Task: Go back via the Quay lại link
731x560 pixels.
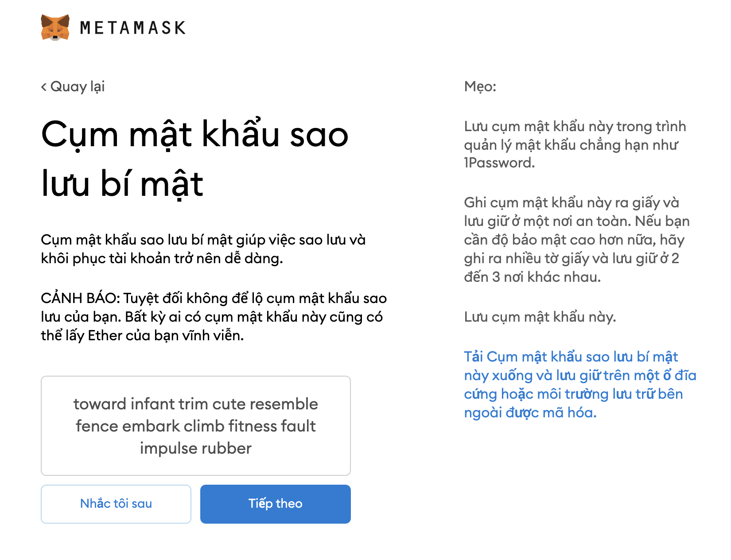Action: coord(78,87)
